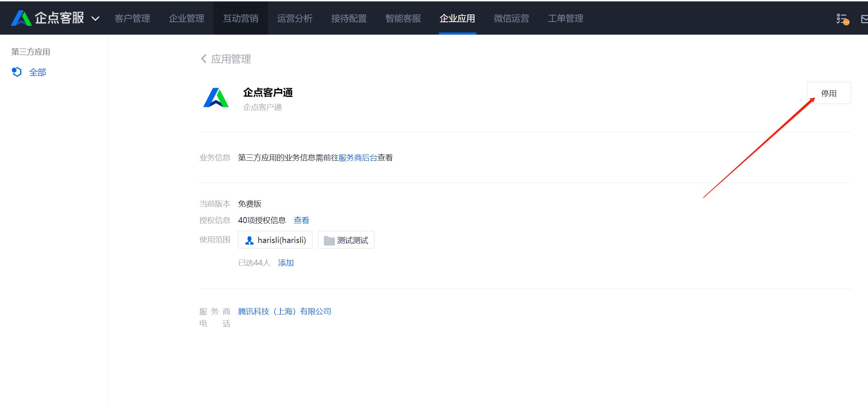The width and height of the screenshot is (868, 407).
Task: Open the task list notification icon
Action: pos(842,19)
